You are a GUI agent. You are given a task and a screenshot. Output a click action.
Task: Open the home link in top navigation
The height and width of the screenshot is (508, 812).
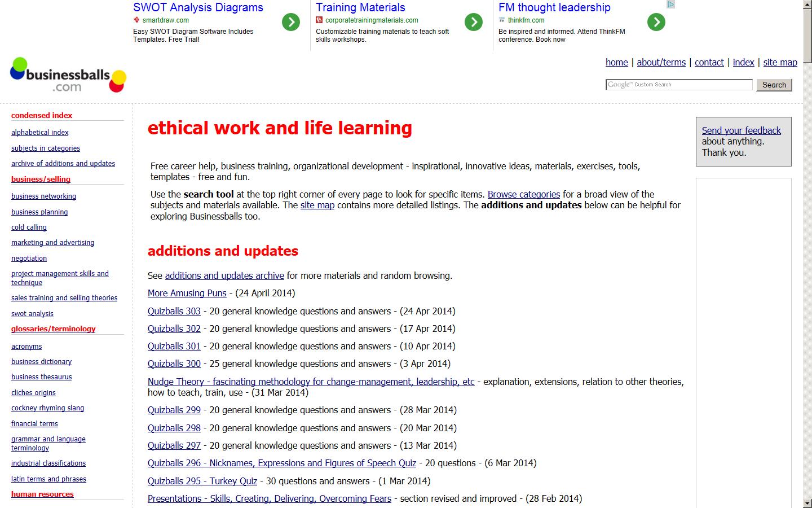coord(616,62)
